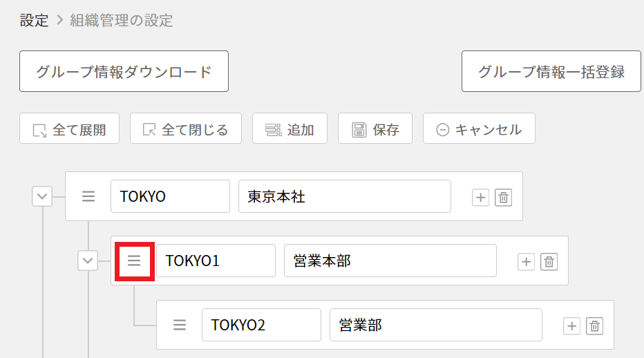Delete the 東京本社 group with trash icon
This screenshot has height=358, width=644.
pyautogui.click(x=504, y=197)
